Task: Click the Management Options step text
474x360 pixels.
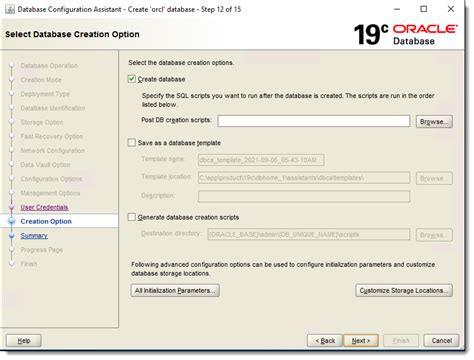Action: click(50, 193)
